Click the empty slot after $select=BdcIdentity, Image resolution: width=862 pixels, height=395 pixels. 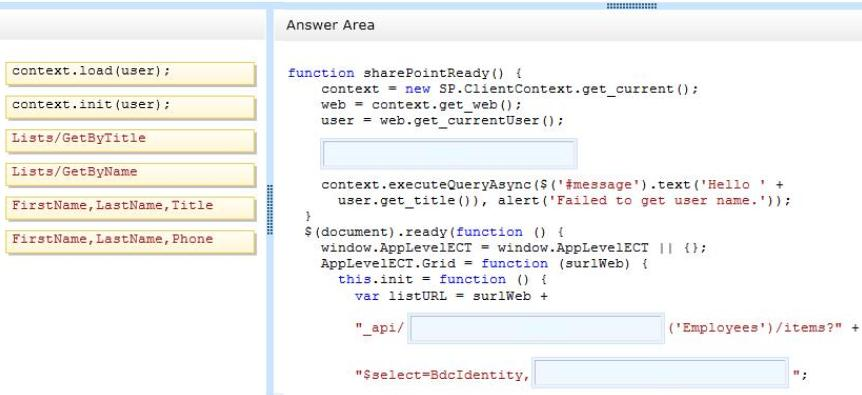[660, 373]
